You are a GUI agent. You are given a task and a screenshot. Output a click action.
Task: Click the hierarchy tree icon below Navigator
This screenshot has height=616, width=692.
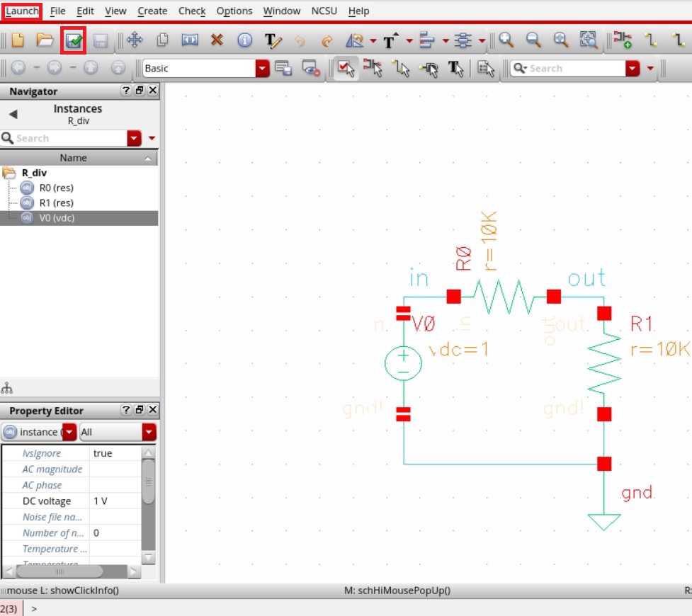(7, 388)
